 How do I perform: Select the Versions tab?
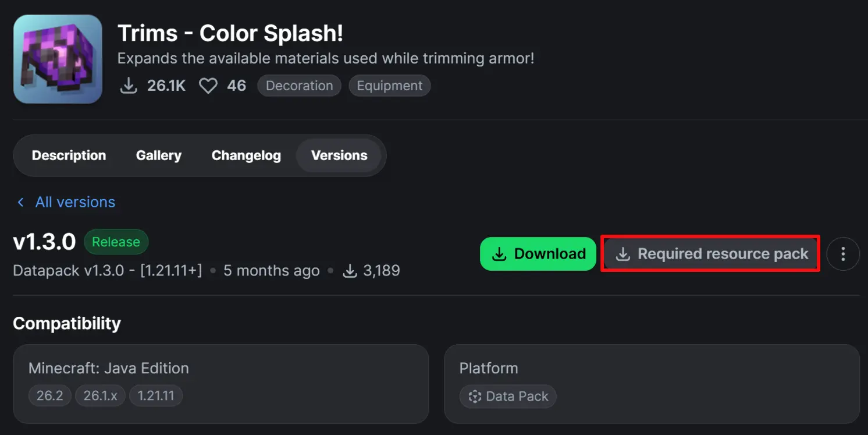click(x=339, y=155)
